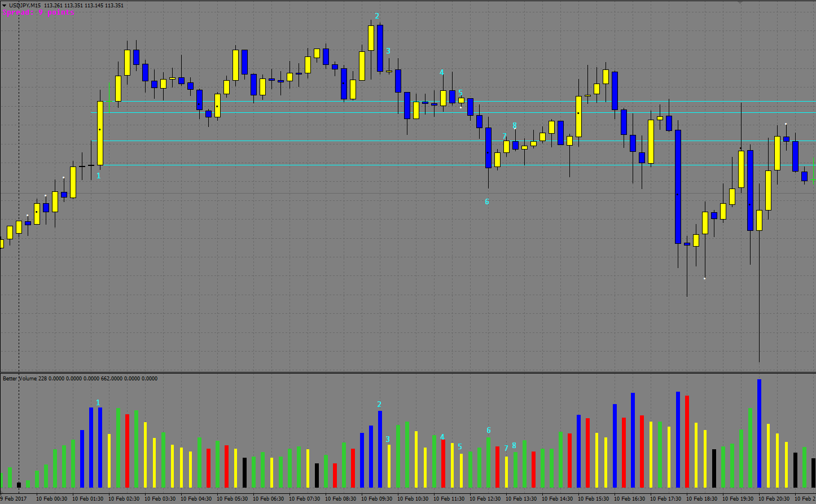Select the cyan "2" label above the volume bars
The image size is (816, 504).
click(379, 404)
